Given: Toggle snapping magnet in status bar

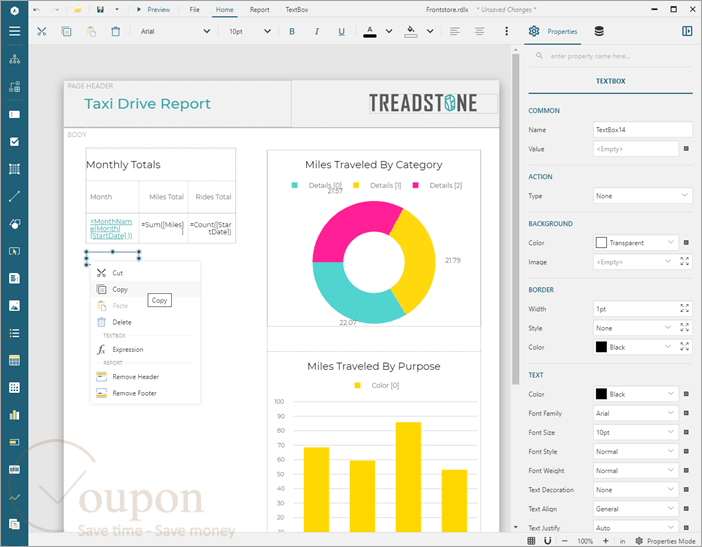Looking at the screenshot, I should tap(547, 541).
